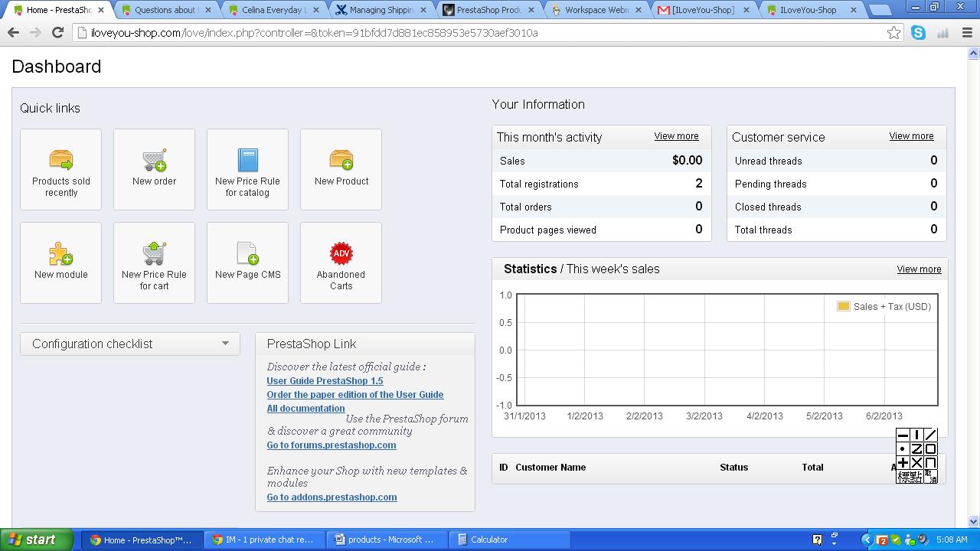The width and height of the screenshot is (980, 551).
Task: Go to forums.prestashop.com link
Action: 332,445
